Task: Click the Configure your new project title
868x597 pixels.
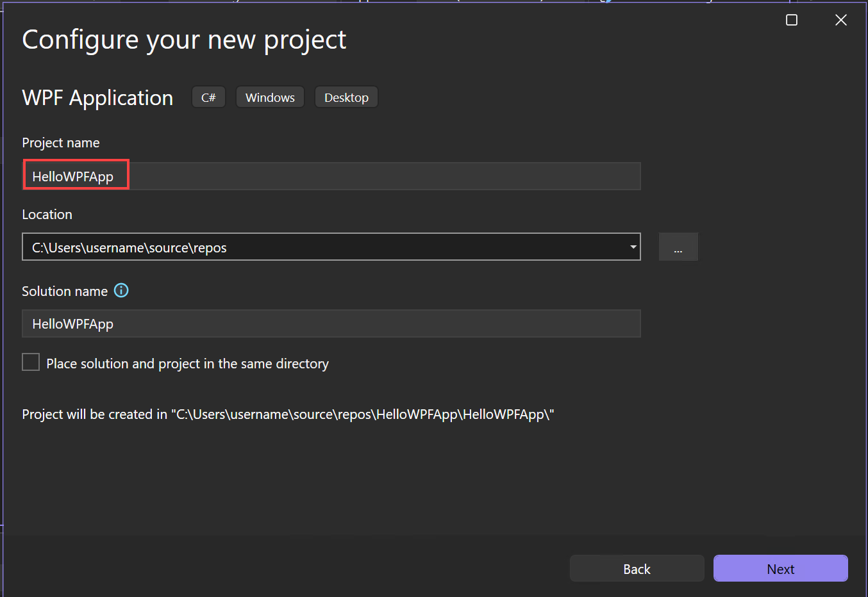Action: (x=184, y=40)
